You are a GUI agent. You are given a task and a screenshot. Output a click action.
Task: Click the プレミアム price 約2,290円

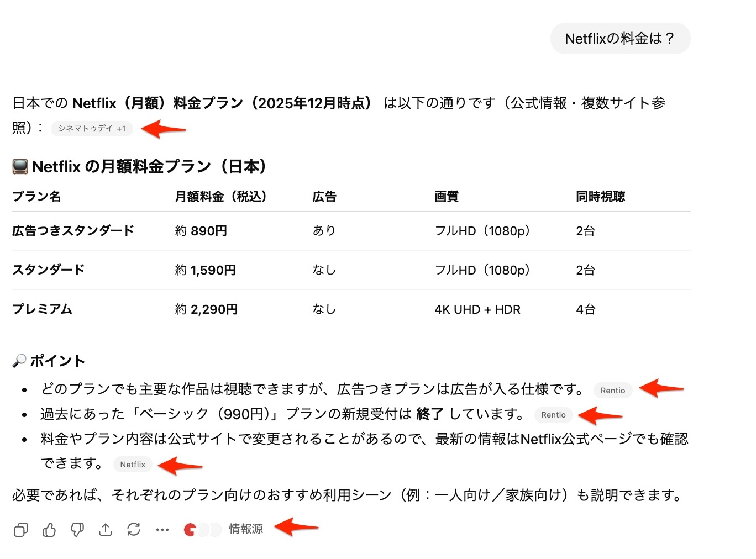click(x=205, y=309)
